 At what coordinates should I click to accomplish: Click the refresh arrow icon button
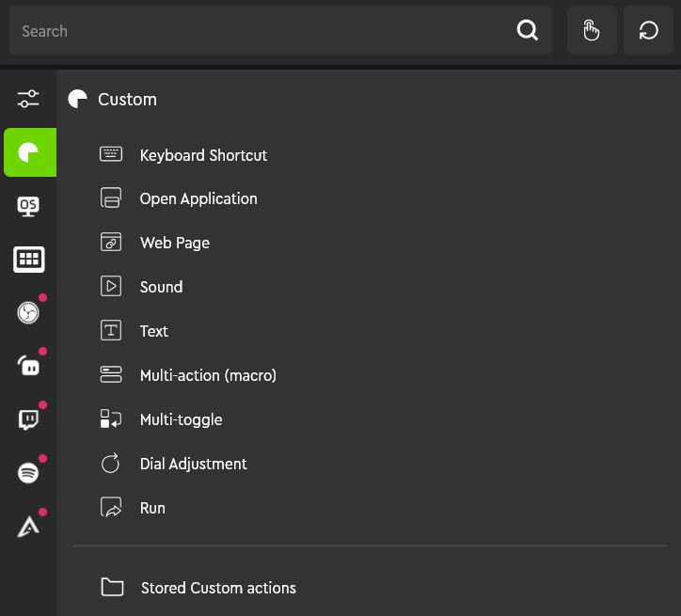point(648,30)
